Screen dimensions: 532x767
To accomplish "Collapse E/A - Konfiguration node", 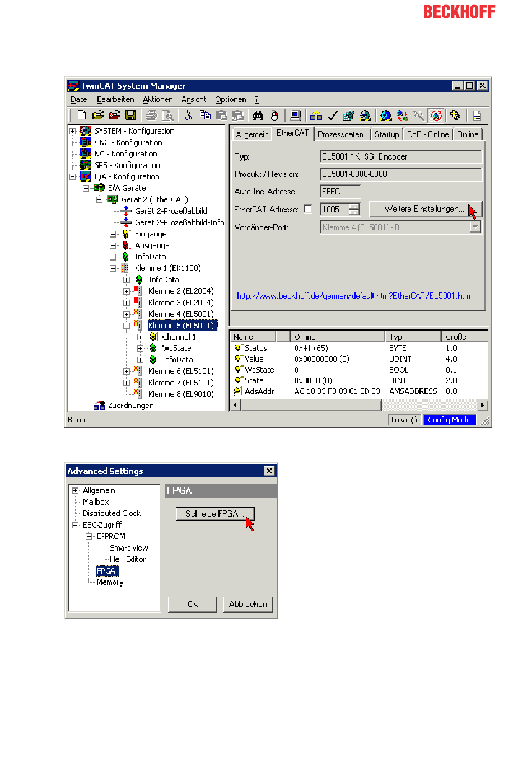I will click(x=72, y=177).
